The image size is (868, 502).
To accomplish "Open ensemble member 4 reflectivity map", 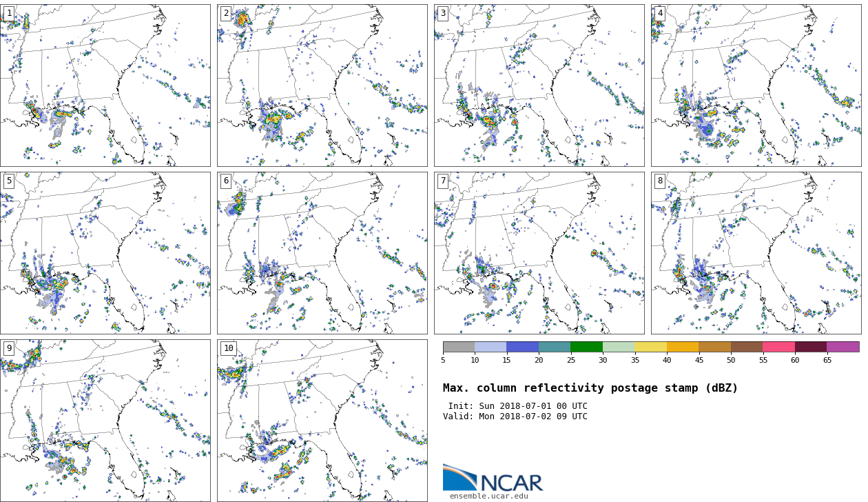I will click(756, 86).
